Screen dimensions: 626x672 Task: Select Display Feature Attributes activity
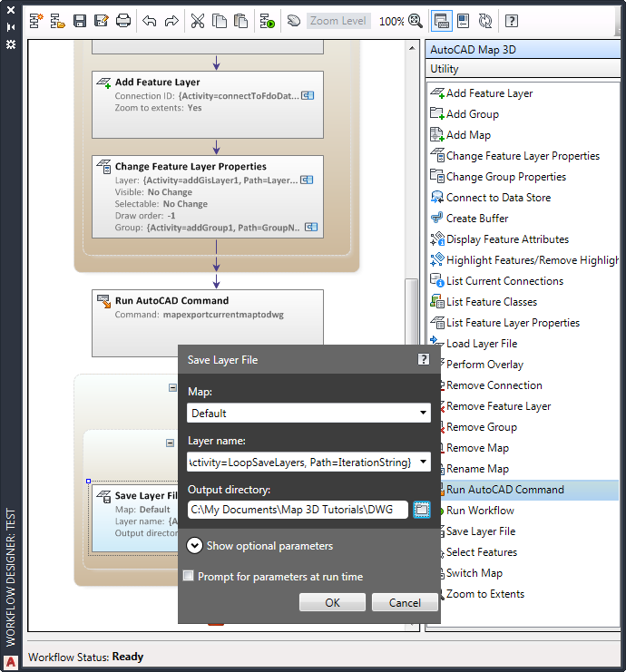[507, 239]
